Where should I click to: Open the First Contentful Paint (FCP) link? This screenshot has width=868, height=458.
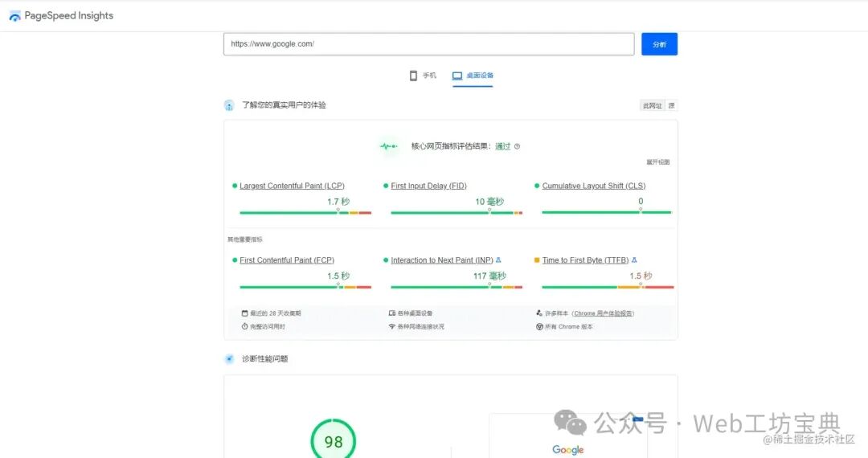coord(287,260)
